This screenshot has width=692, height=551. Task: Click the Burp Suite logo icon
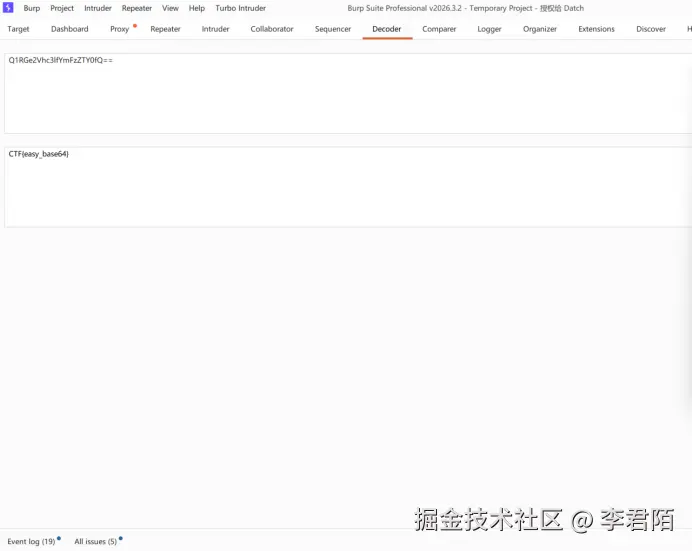pyautogui.click(x=8, y=7)
